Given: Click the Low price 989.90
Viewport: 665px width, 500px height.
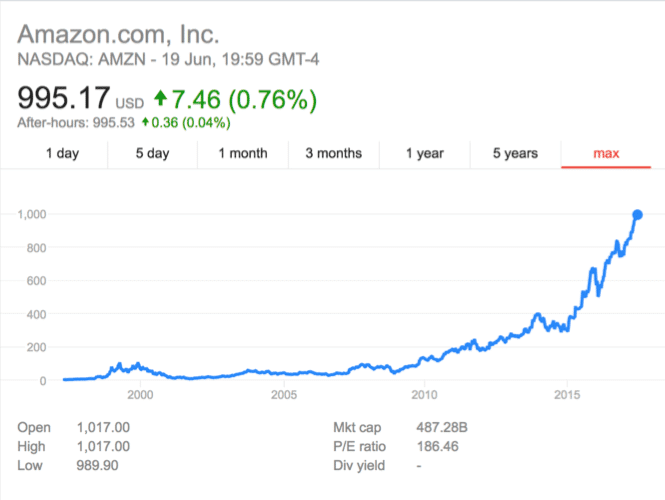Looking at the screenshot, I should point(97,466).
